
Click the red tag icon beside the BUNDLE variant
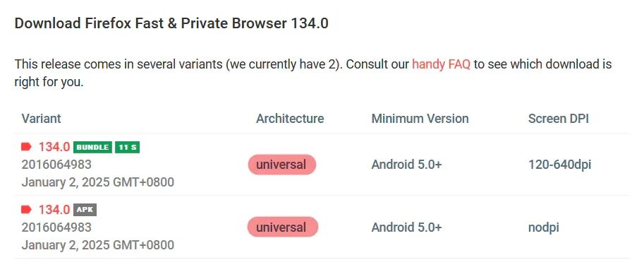[26, 147]
